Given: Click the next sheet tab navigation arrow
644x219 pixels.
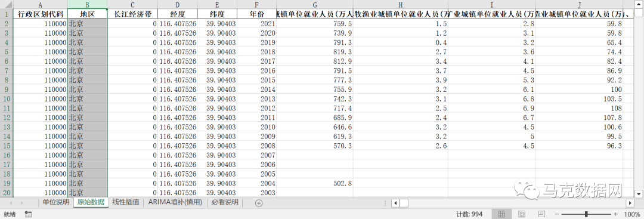Looking at the screenshot, I should pyautogui.click(x=21, y=203).
